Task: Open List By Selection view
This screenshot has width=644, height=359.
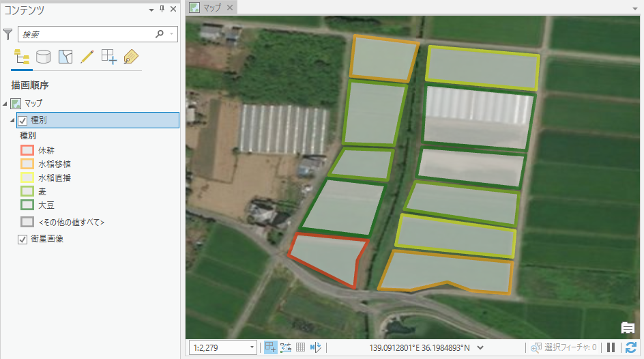Action: [x=65, y=57]
